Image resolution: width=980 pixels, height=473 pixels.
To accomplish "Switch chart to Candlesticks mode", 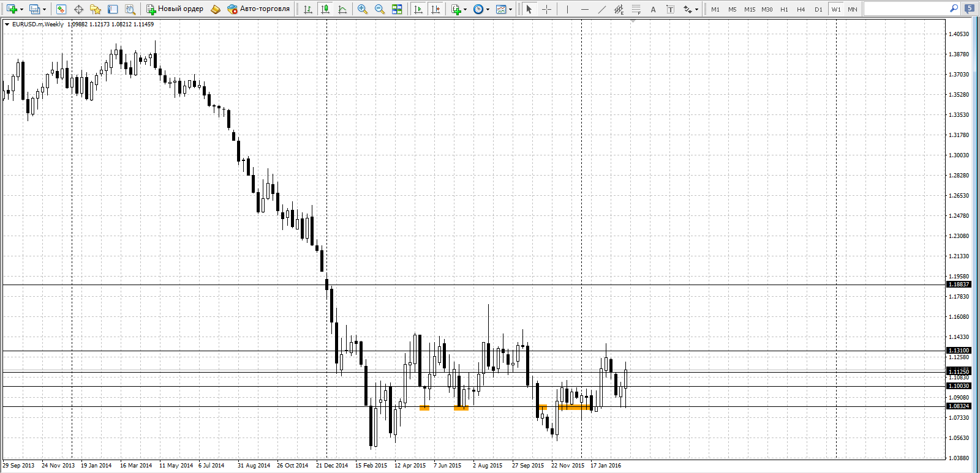I will pos(325,9).
